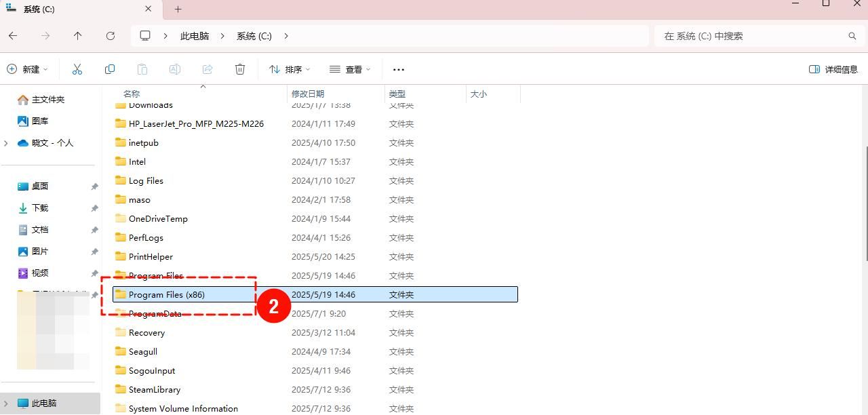Toggle sort order on the 名称 column
Viewport: 868px width, 415px height.
click(131, 94)
